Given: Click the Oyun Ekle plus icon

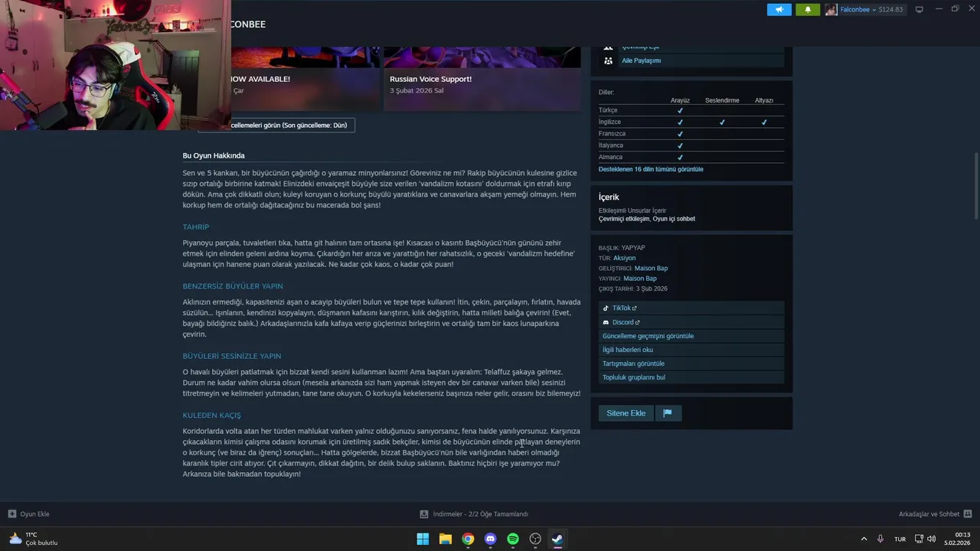Looking at the screenshot, I should pyautogui.click(x=11, y=514).
